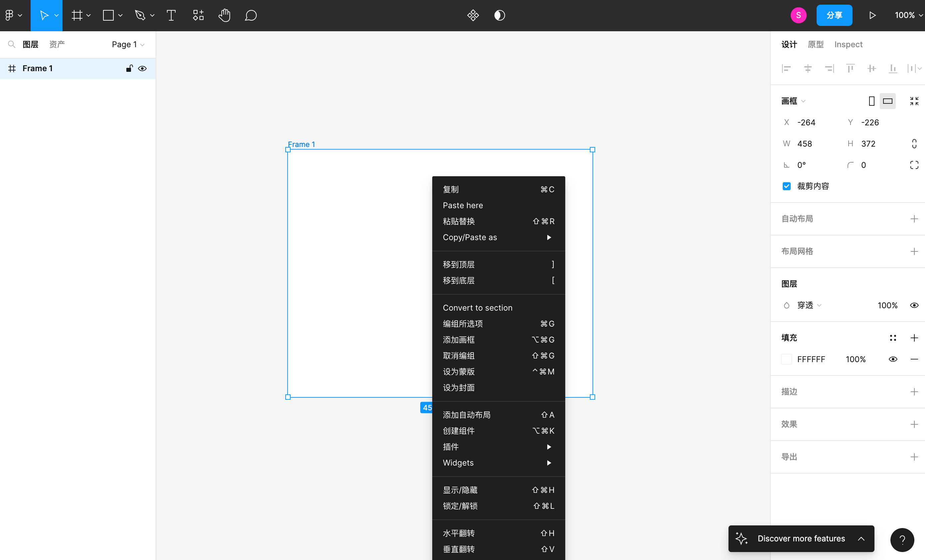Toggle Frame 1 layer lock icon
Viewport: 925px width, 560px height.
[129, 68]
